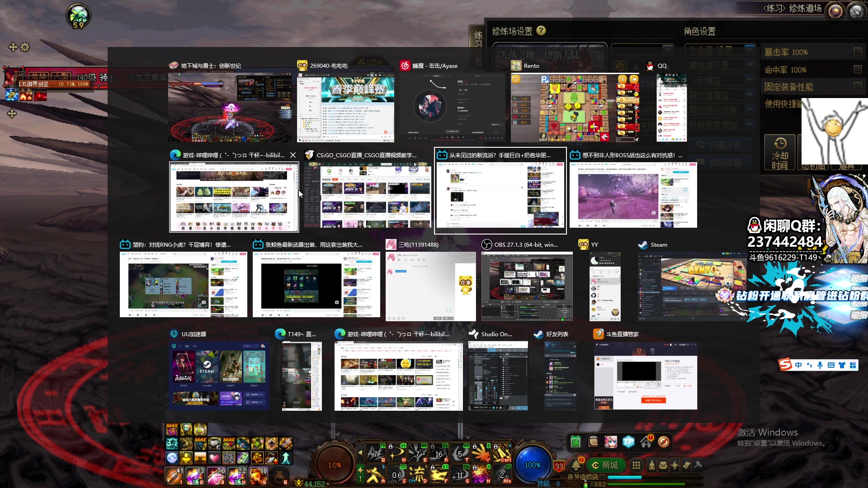Toggle the 固定装备性能 checkbox
Image resolution: width=868 pixels, height=488 pixels.
coord(858,85)
